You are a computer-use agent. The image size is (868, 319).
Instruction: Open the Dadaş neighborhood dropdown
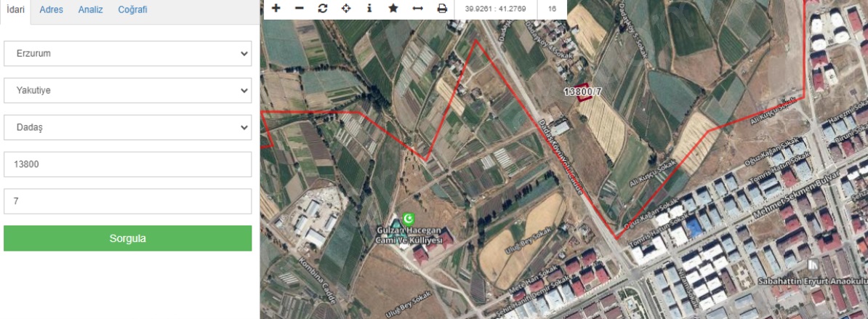click(128, 127)
